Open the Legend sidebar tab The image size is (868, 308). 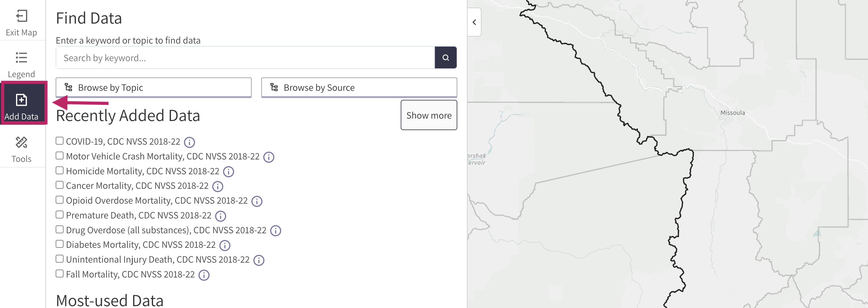click(21, 65)
